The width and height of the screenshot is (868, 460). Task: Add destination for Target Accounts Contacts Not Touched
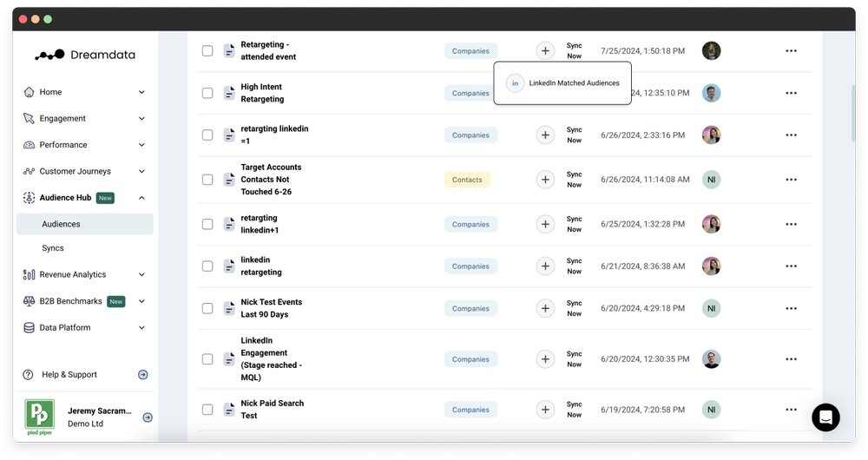tap(545, 180)
